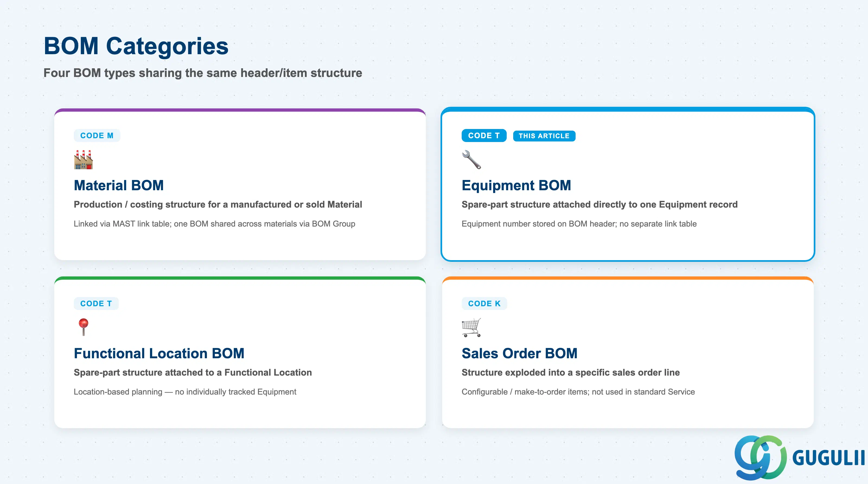Click the Functional Location BOM heading

[159, 353]
